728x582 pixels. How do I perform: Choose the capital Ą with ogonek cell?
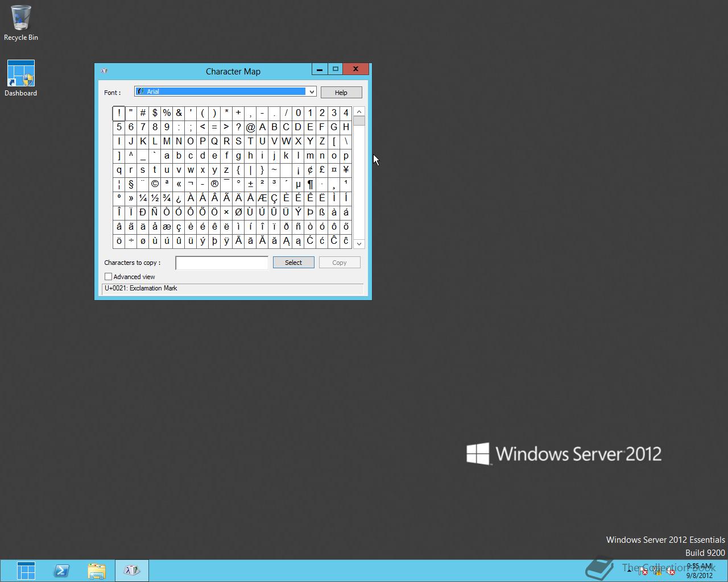click(286, 241)
